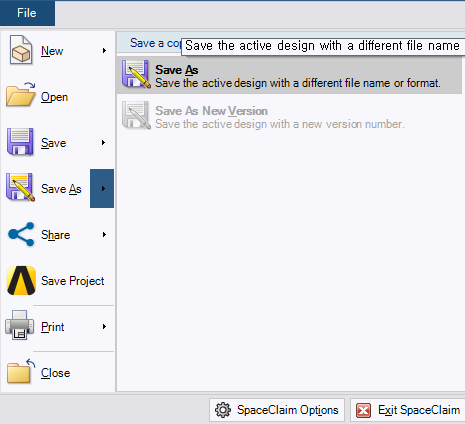
Task: Click the Save floppy disk icon
Action: pyautogui.click(x=20, y=142)
